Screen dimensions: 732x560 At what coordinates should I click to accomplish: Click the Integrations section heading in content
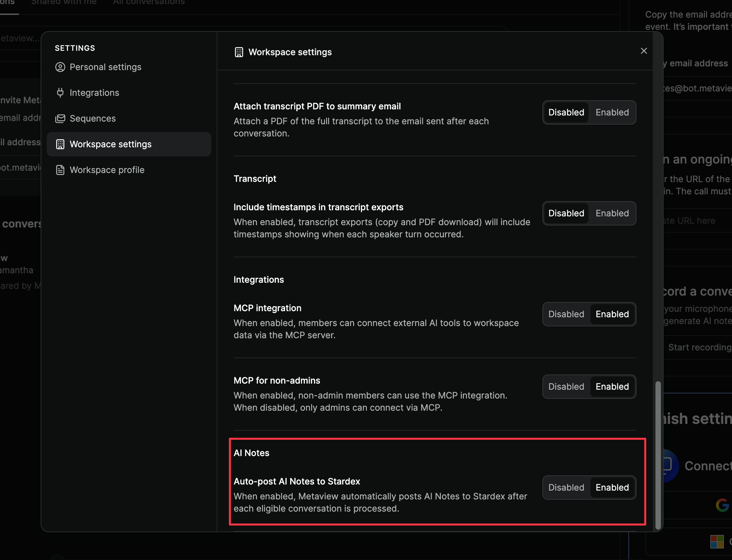pyautogui.click(x=259, y=280)
